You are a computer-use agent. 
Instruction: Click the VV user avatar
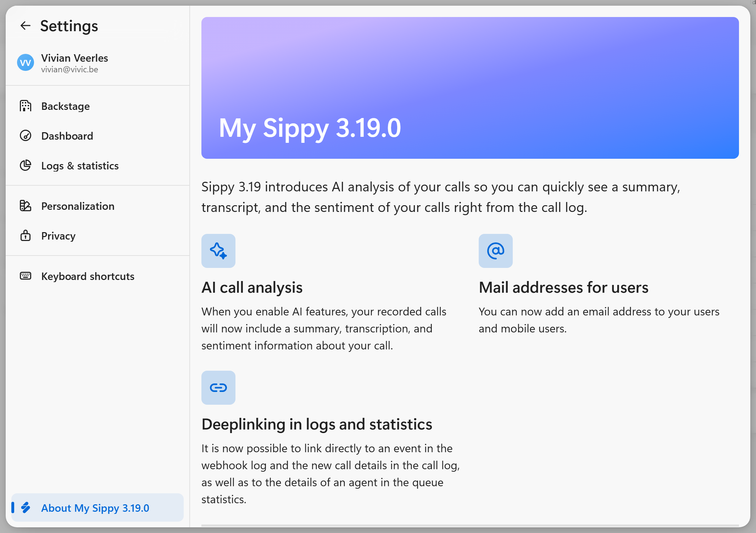(x=26, y=63)
